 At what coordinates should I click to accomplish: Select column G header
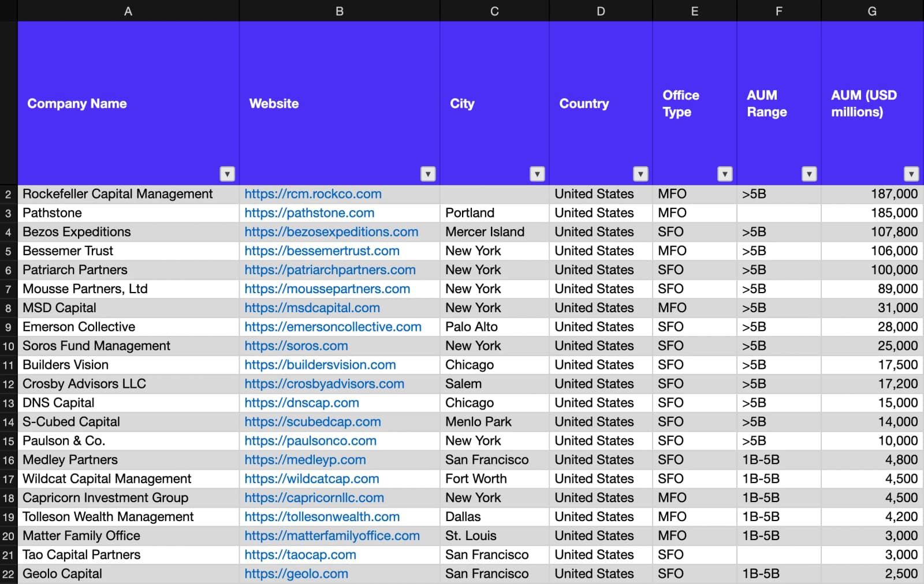[x=872, y=11]
